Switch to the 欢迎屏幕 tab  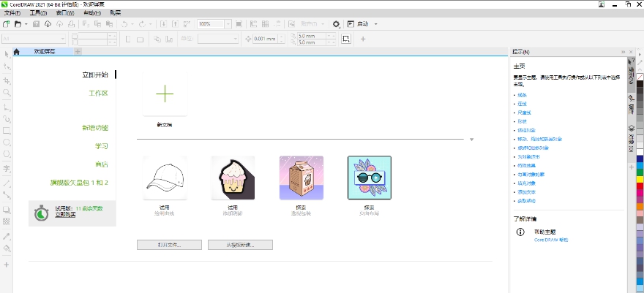[45, 52]
